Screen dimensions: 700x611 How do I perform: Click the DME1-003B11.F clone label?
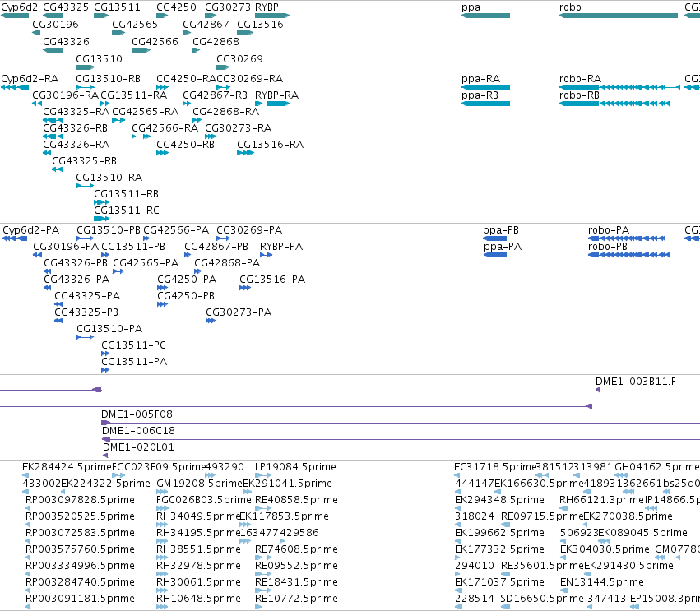click(x=636, y=381)
